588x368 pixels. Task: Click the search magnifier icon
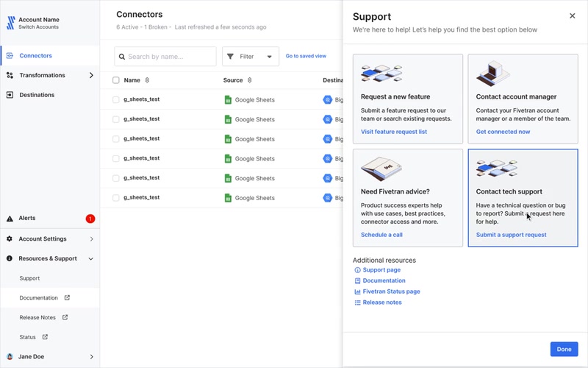[x=121, y=57]
